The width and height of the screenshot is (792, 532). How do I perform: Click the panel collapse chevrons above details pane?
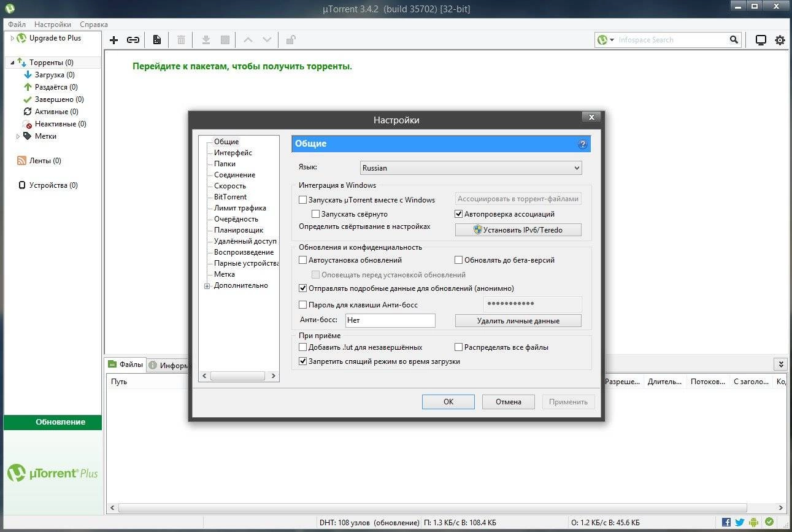[780, 364]
